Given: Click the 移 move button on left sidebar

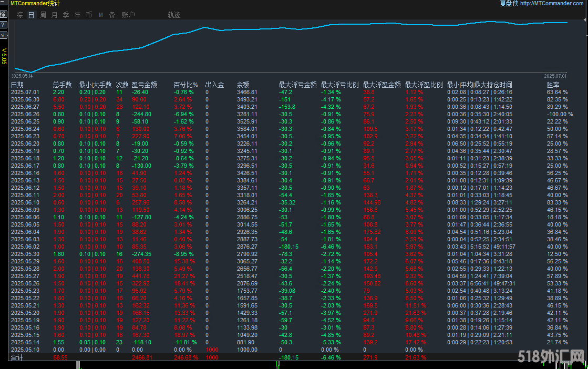Looking at the screenshot, I should [x=3, y=15].
